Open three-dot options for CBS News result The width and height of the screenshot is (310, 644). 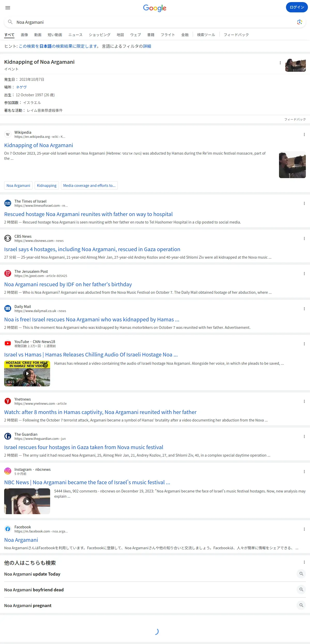point(304,238)
